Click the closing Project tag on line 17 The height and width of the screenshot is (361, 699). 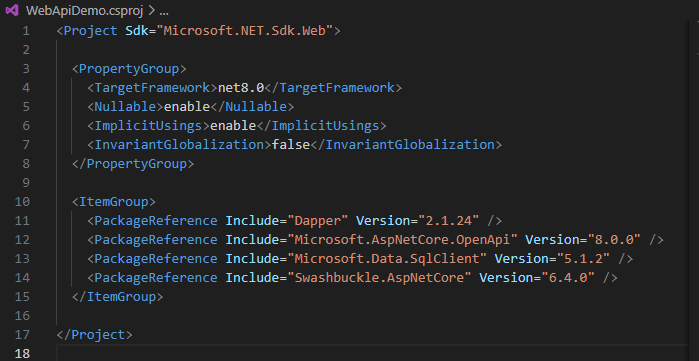(95, 334)
